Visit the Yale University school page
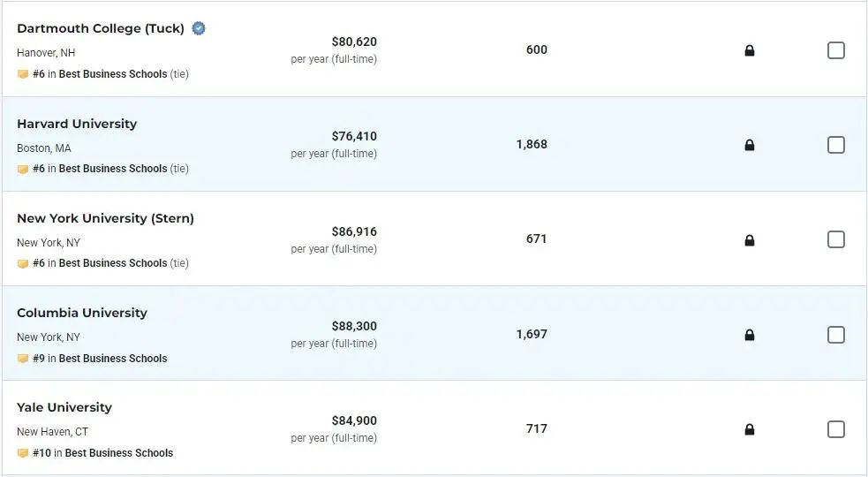Image resolution: width=868 pixels, height=477 pixels. click(64, 408)
